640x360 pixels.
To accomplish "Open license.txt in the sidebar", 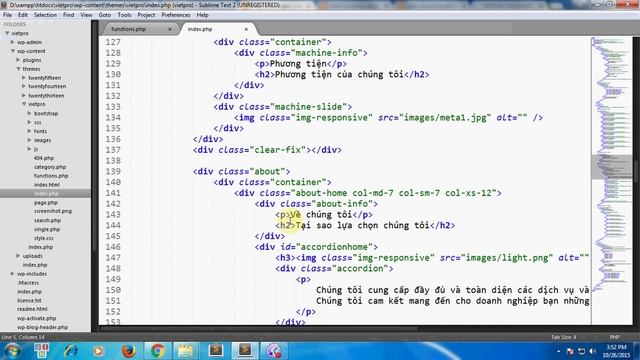I will click(29, 300).
